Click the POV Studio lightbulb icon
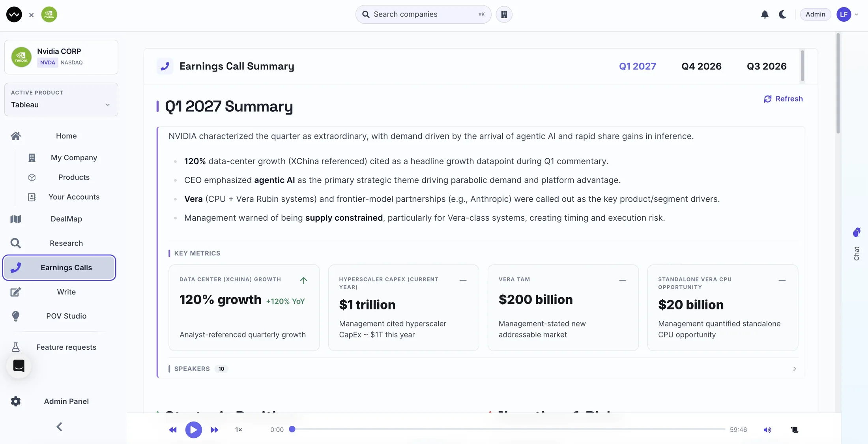The image size is (868, 444). point(16,316)
